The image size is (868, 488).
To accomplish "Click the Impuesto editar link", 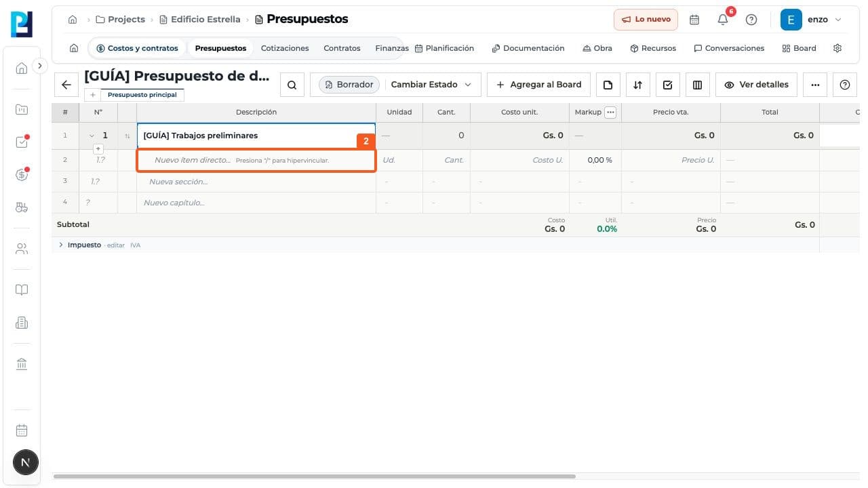I will [x=116, y=245].
